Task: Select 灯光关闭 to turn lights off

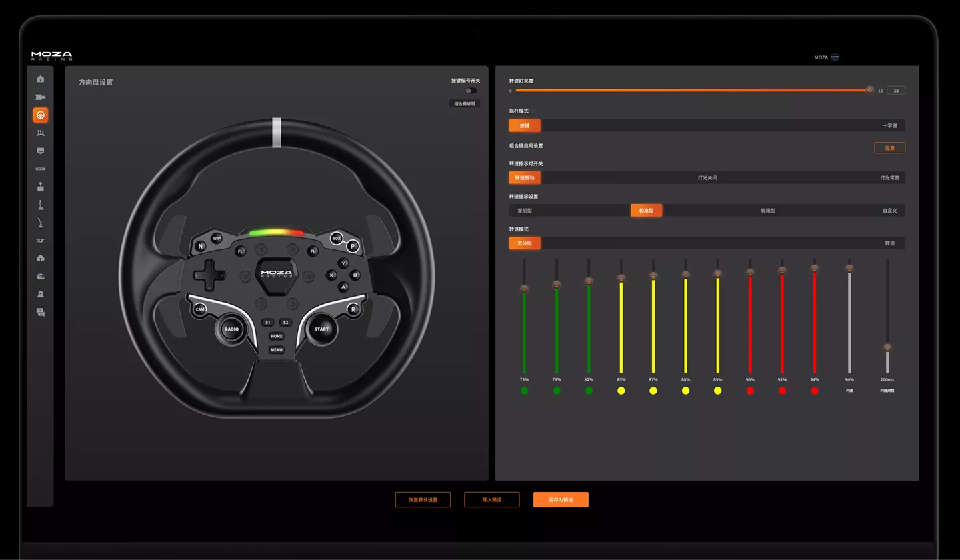Action: tap(707, 178)
